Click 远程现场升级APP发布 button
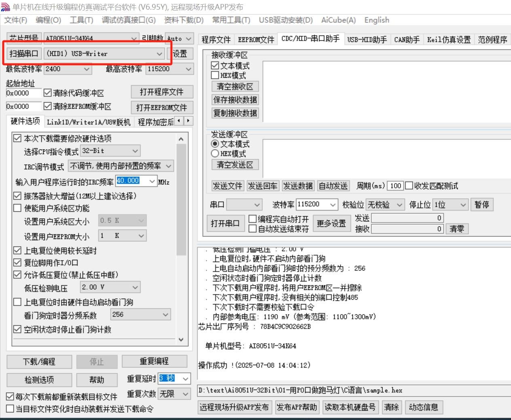This screenshot has width=511, height=420. (x=234, y=407)
